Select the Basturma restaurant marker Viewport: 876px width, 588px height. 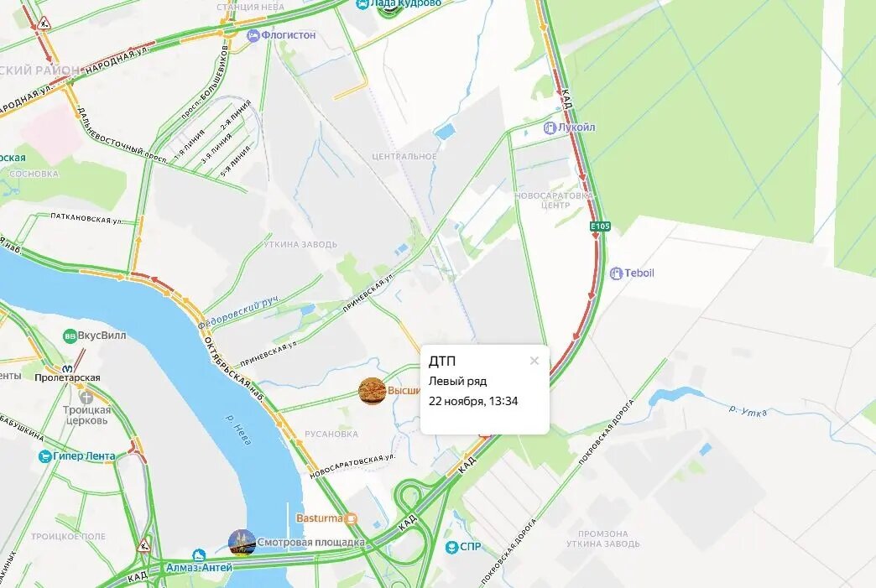(352, 518)
